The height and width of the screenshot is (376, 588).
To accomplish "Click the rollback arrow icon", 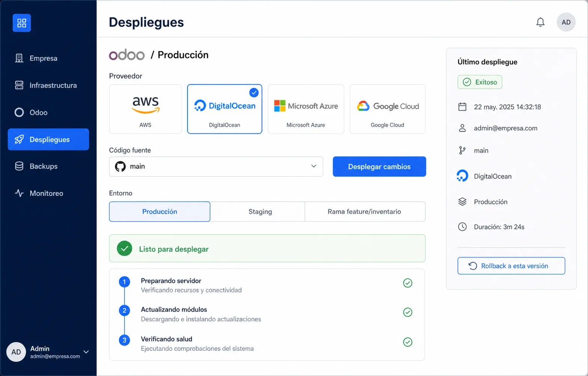I will (473, 266).
